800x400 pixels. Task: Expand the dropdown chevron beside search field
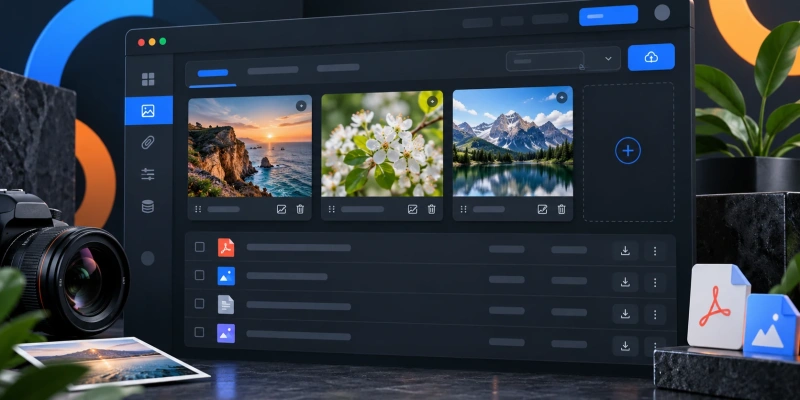point(608,59)
